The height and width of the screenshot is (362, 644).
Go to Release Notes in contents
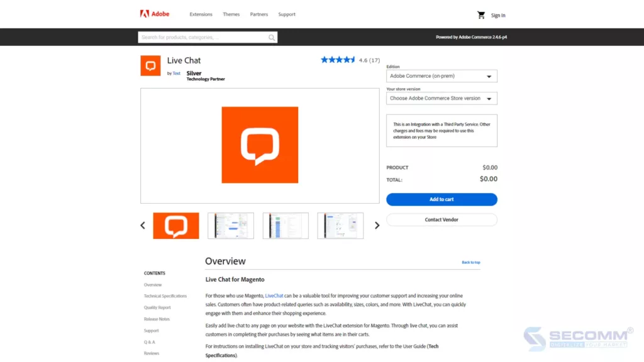pos(157,319)
